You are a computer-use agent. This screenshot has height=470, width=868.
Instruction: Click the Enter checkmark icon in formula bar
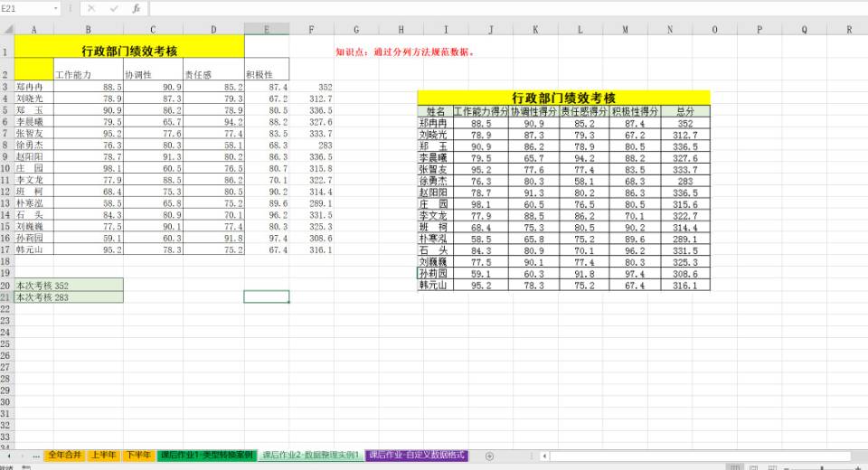pyautogui.click(x=114, y=8)
